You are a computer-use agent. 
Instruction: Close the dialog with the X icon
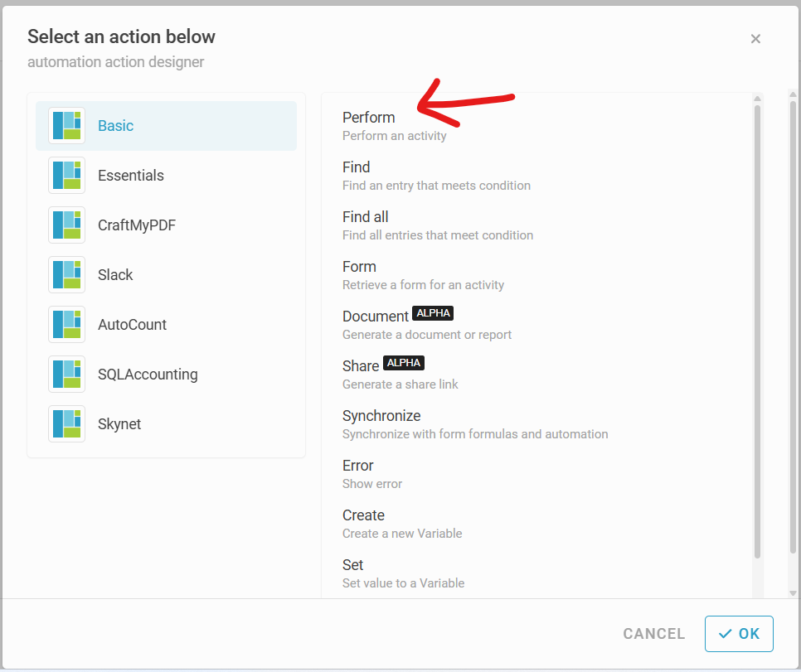click(755, 39)
